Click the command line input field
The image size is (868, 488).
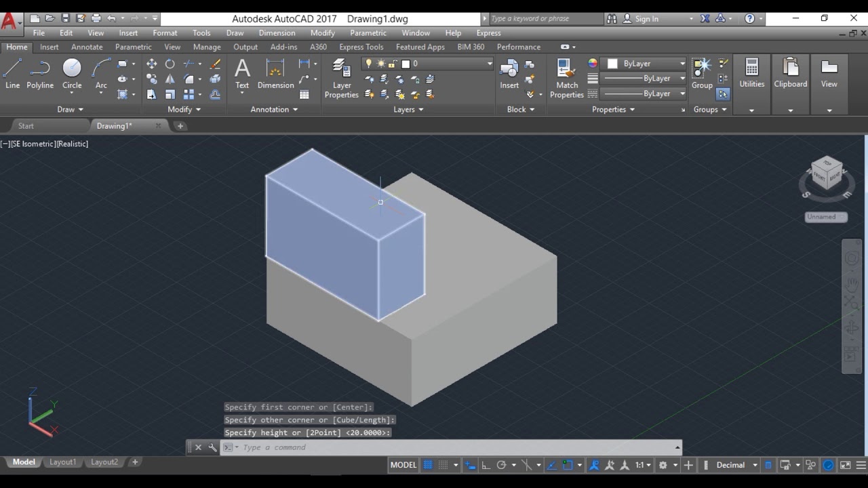(x=457, y=447)
